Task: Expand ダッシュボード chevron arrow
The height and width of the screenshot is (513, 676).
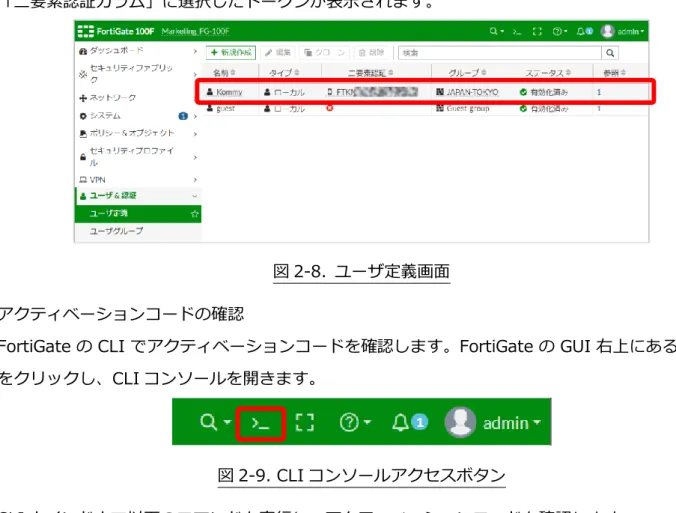Action: (195, 51)
